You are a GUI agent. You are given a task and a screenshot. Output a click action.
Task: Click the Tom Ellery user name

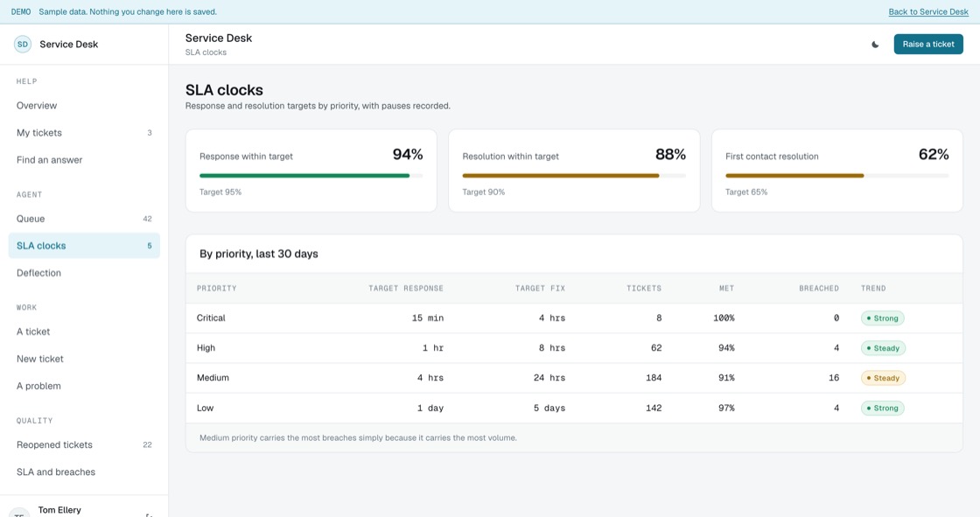click(59, 510)
